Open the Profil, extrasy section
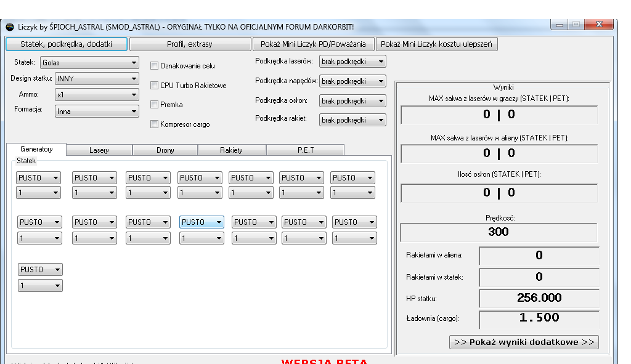The width and height of the screenshot is (631, 364). 190,44
